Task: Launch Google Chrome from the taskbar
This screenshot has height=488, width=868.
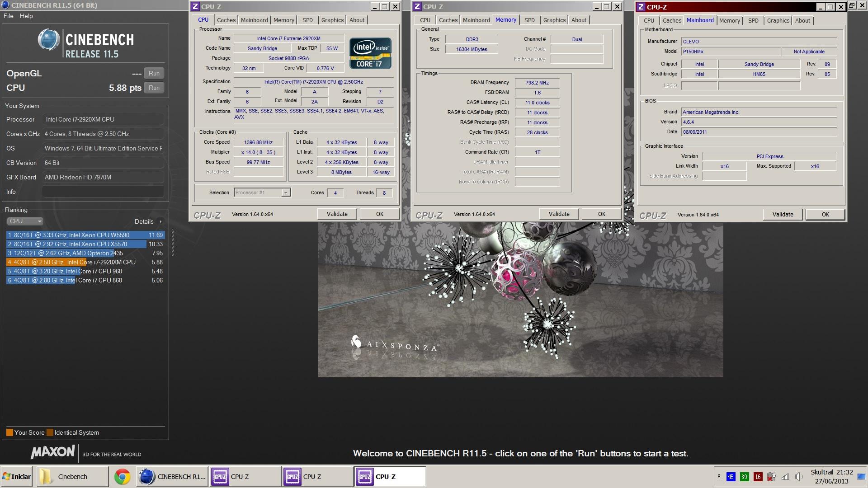Action: coord(122,477)
